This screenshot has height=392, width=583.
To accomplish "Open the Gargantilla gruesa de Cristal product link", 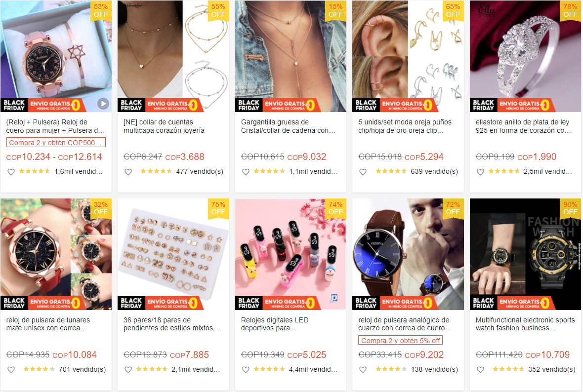I will point(288,126).
